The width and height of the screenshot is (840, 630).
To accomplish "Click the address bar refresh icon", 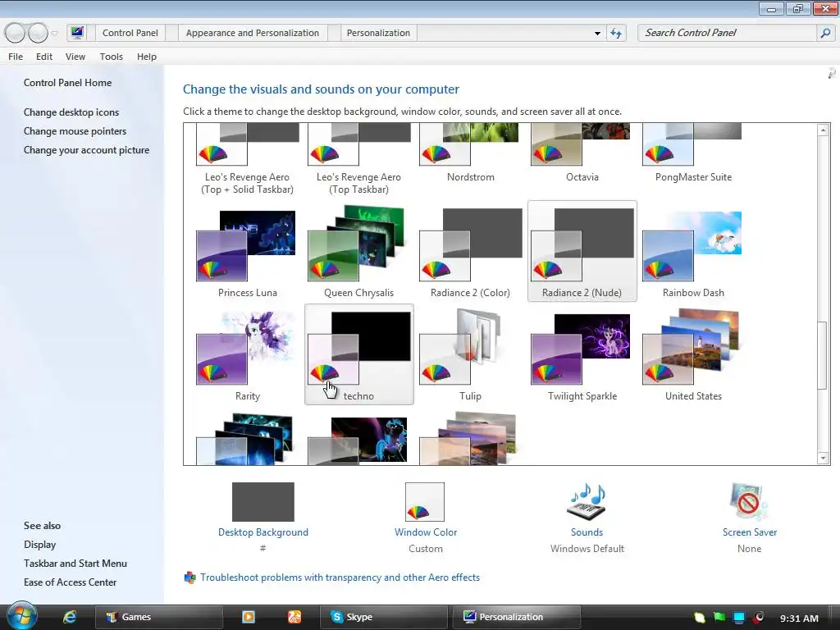I will [616, 33].
